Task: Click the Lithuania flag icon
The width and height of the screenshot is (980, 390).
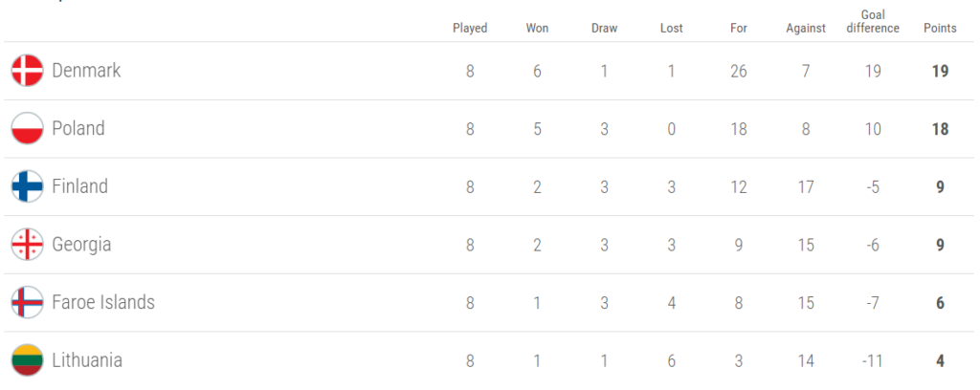Action: pyautogui.click(x=27, y=360)
